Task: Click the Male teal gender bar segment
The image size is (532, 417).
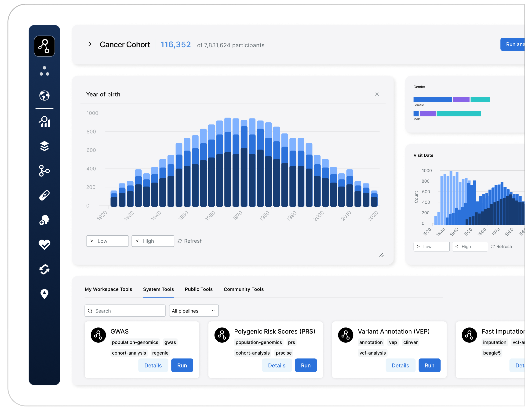Action: (459, 114)
